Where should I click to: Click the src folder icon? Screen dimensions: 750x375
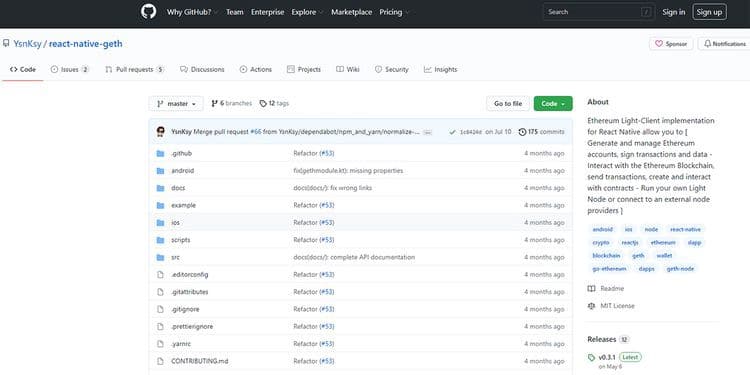tap(160, 257)
